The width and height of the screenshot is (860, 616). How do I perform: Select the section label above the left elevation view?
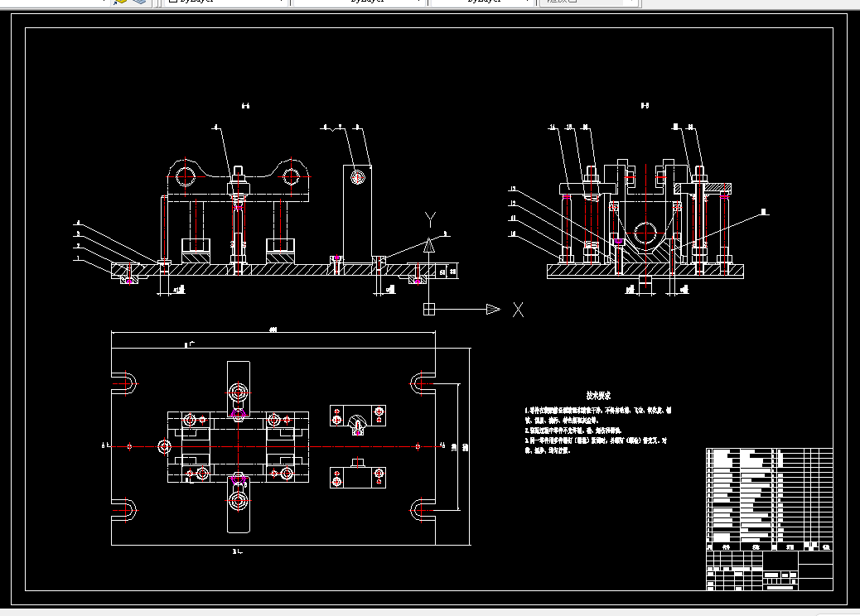click(x=246, y=105)
